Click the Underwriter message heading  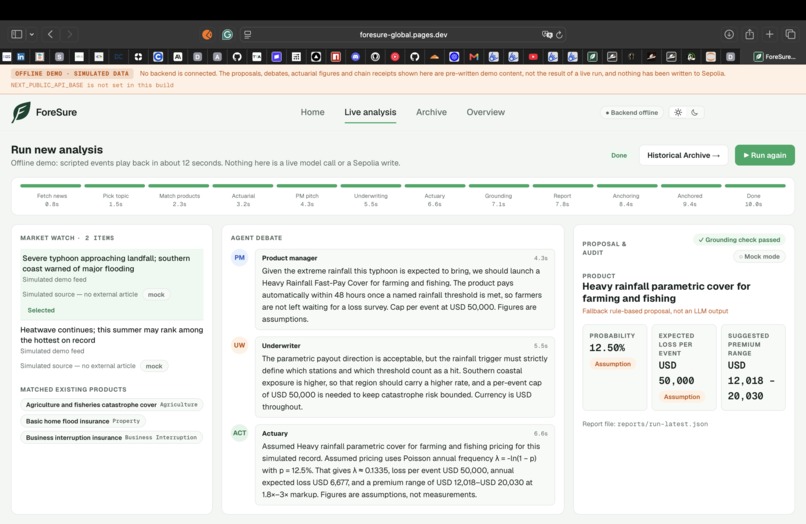(281, 346)
